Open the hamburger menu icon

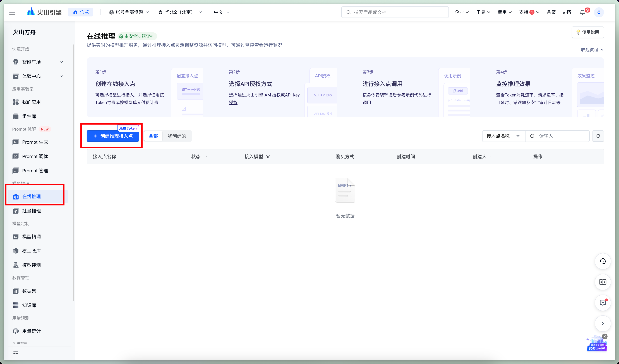point(12,12)
